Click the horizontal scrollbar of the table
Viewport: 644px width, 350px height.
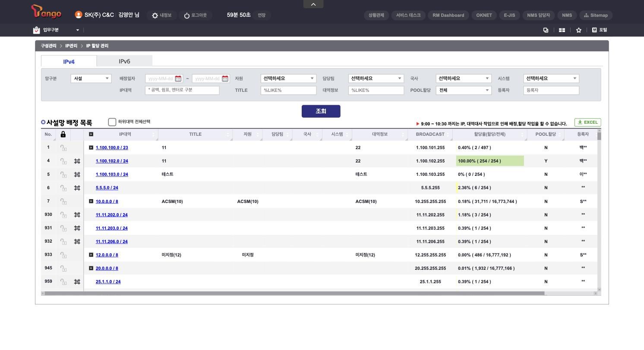(294, 294)
